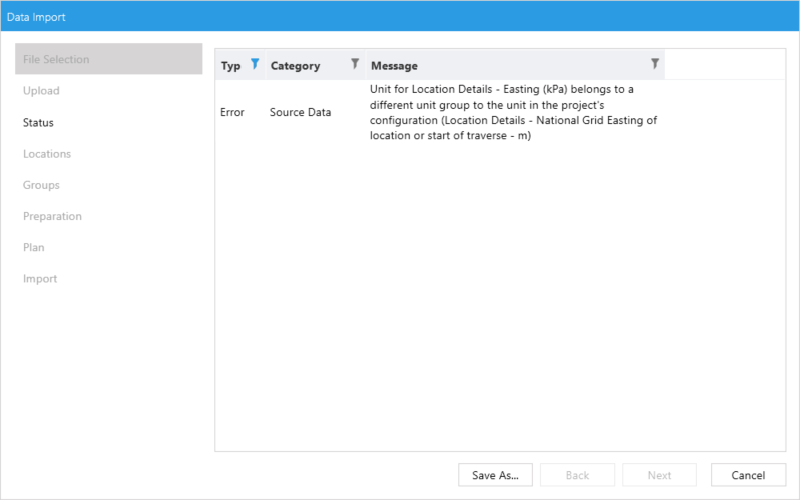Open the Message column filter icon
800x500 pixels.
pyautogui.click(x=655, y=64)
